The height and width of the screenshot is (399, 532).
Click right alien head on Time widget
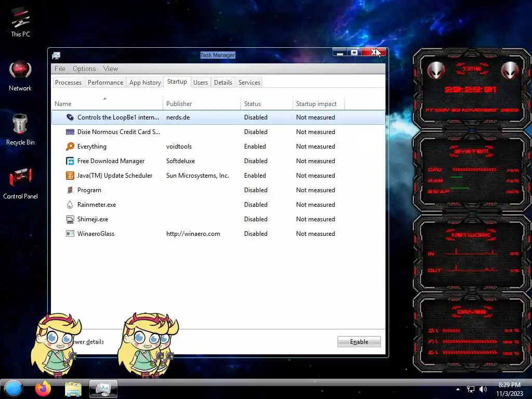point(510,71)
